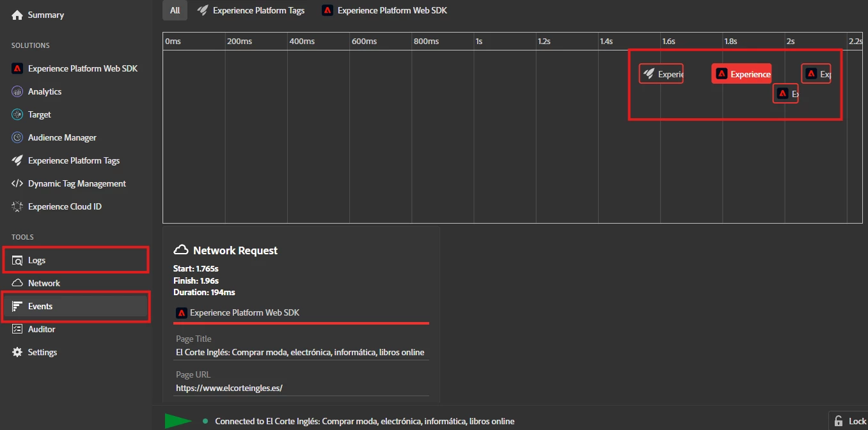Screen dimensions: 868x430
Task: Click the Connected to El Corte Inglés status
Action: coord(365,421)
